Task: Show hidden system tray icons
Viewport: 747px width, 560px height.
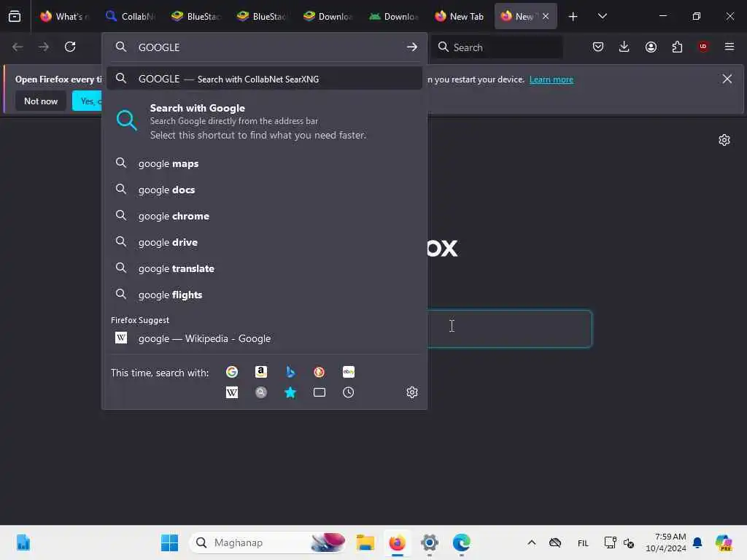Action: [x=532, y=542]
